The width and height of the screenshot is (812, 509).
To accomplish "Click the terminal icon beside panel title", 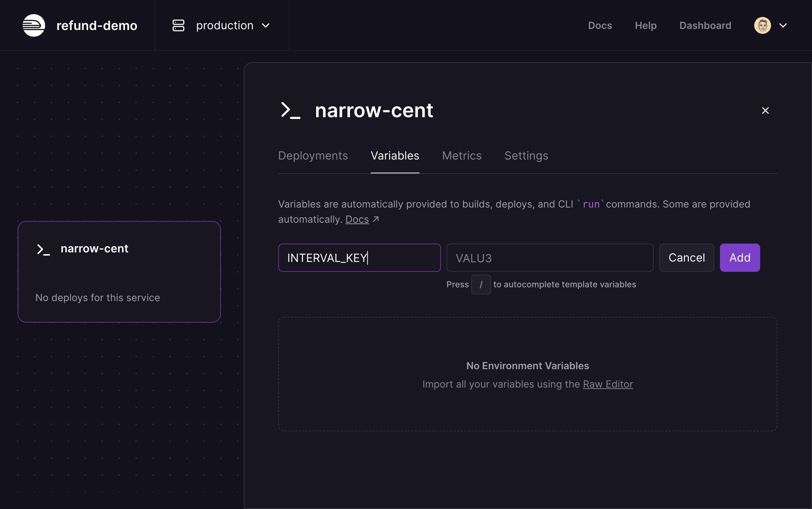I will [x=290, y=110].
